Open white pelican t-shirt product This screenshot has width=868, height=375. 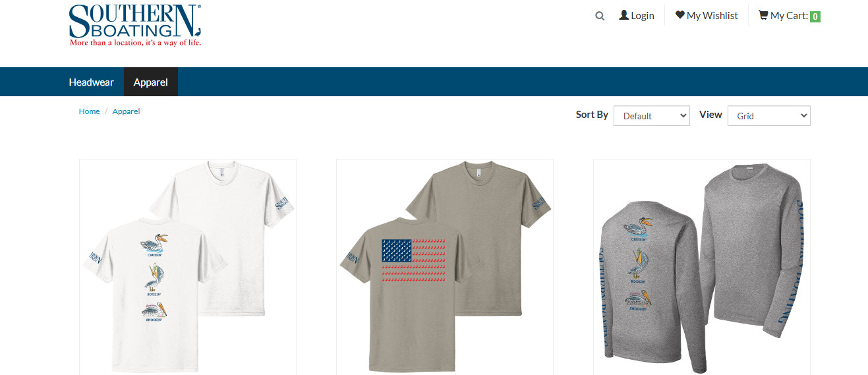188,267
